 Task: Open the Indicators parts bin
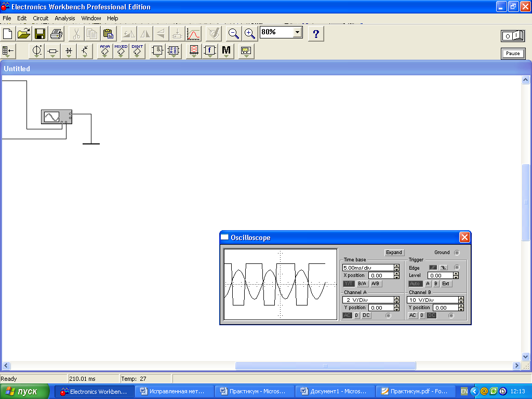(x=194, y=51)
